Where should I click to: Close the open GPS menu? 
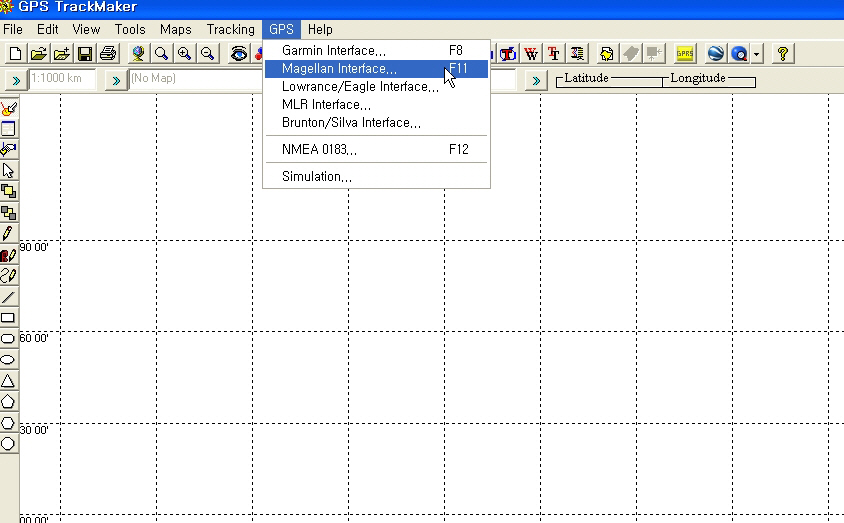point(281,30)
